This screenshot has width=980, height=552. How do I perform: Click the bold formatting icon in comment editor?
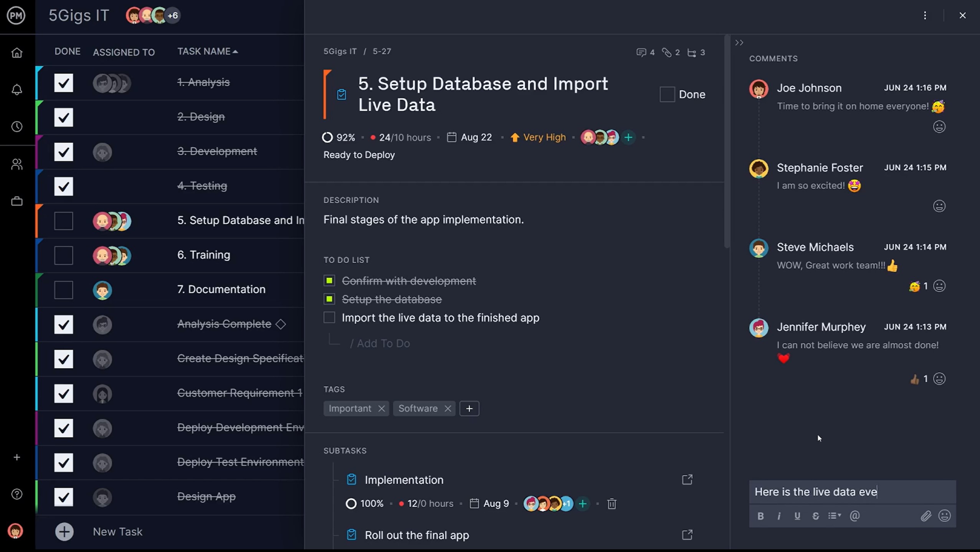[x=760, y=516]
